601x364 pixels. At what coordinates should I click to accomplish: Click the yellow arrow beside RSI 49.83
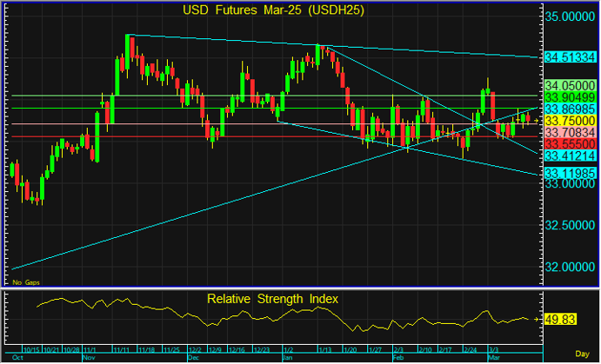coord(536,319)
